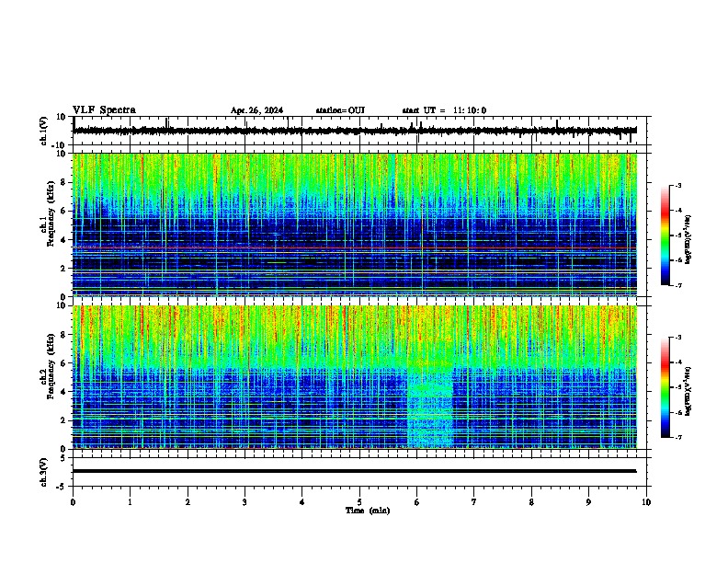Click the ch.1 colorbar "log(PSD)" label

pos(688,239)
